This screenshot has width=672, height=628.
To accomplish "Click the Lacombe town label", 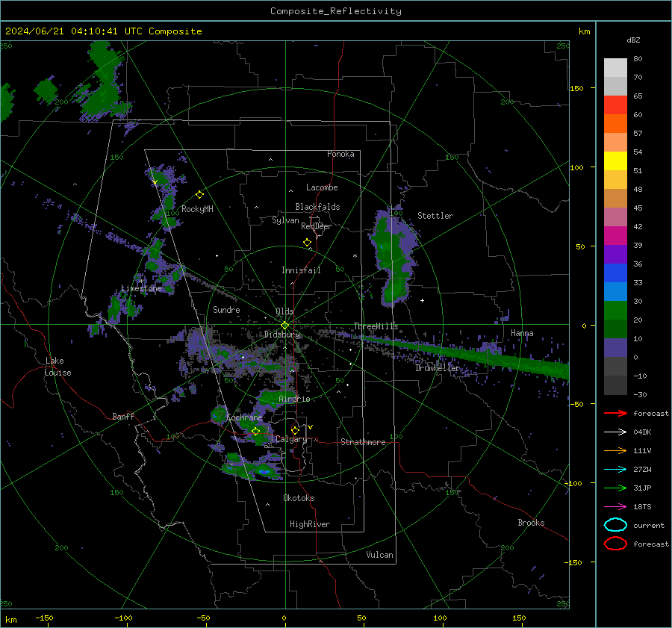I will [322, 187].
